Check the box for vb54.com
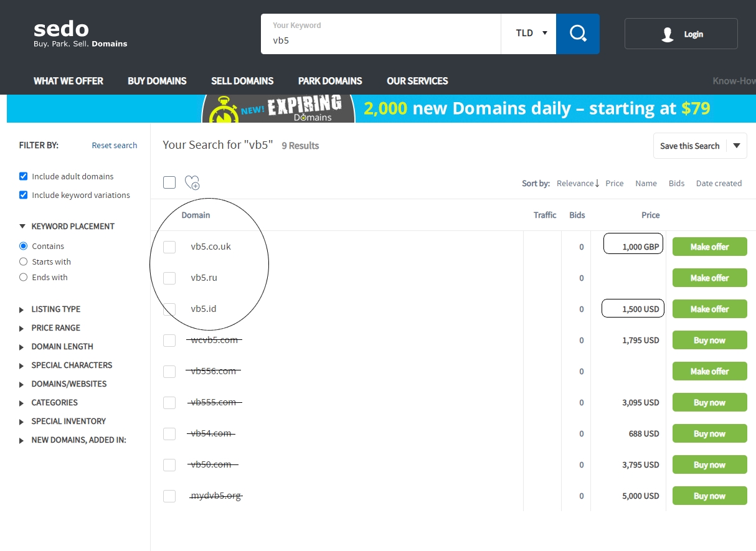This screenshot has width=756, height=551. tap(169, 434)
